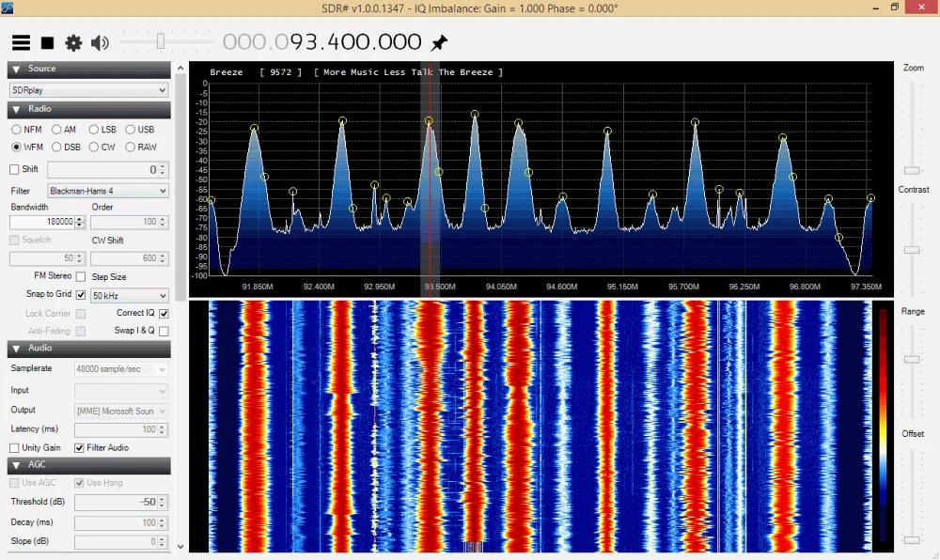Open the SDRplay source dropdown
The width and height of the screenshot is (940, 560).
point(88,90)
